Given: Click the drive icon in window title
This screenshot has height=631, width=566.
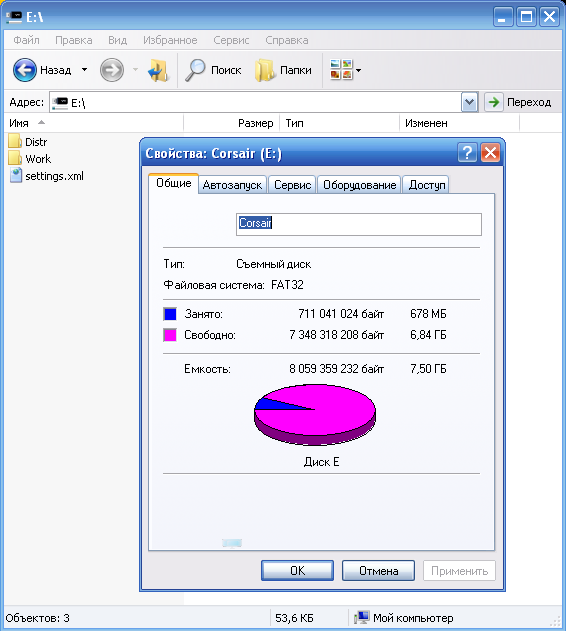Looking at the screenshot, I should point(14,17).
